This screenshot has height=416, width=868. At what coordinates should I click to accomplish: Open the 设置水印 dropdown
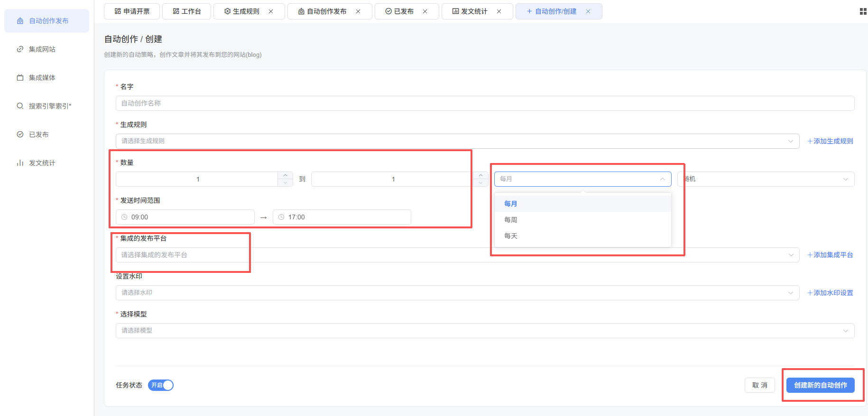[x=457, y=293]
